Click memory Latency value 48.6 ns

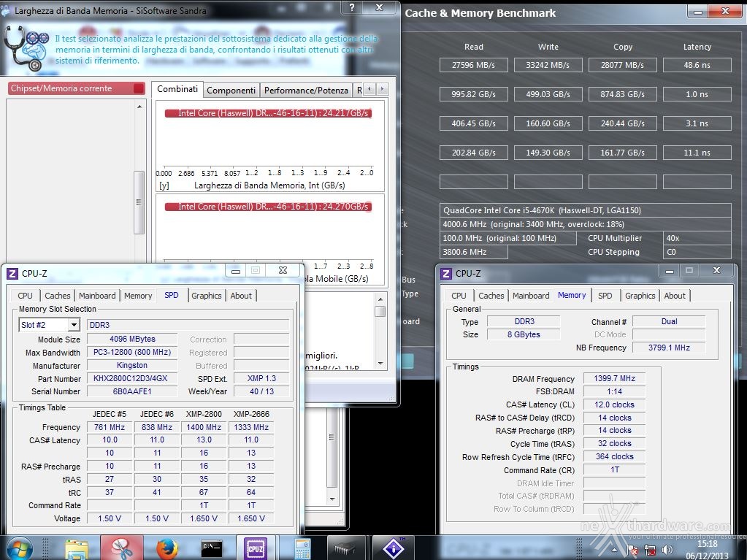coord(697,65)
